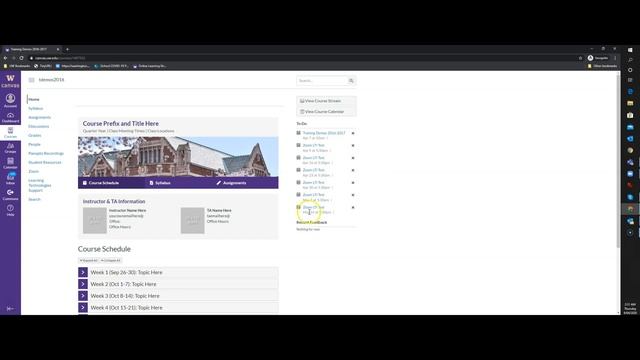Open Chrome in Windows taskbar
The image size is (640, 360).
(630, 209)
